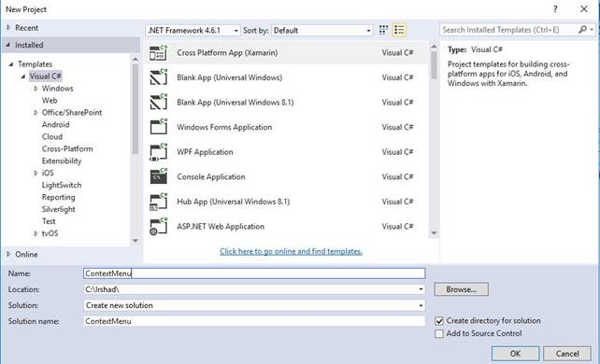Viewport: 600px width, 364px height.
Task: Select the Windows Forms Application icon
Action: tap(159, 127)
